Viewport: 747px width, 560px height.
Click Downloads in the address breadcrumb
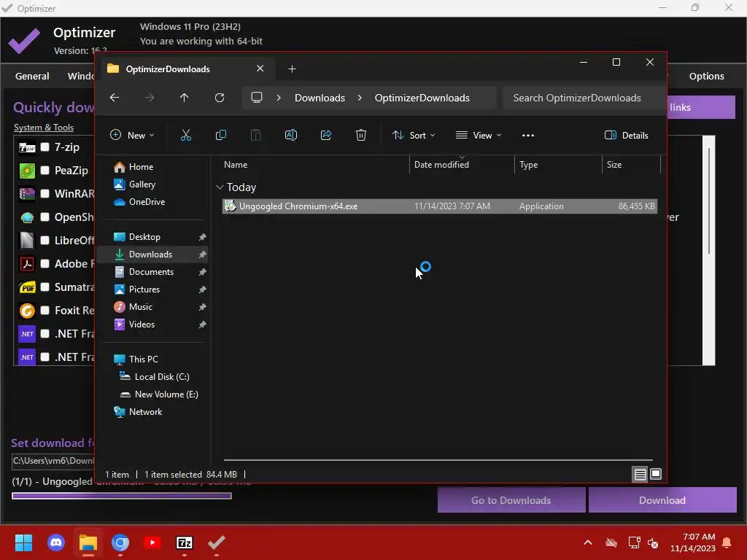320,98
